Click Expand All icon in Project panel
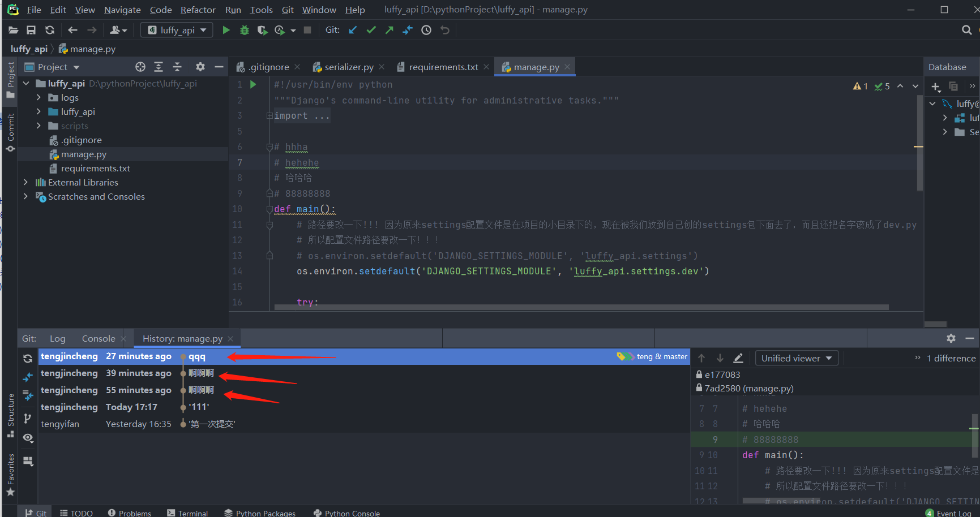 click(x=159, y=67)
